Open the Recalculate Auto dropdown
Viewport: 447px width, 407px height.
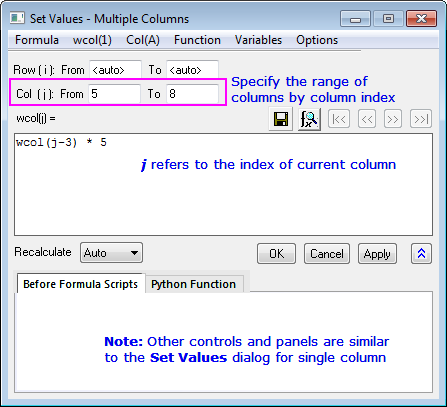click(111, 253)
